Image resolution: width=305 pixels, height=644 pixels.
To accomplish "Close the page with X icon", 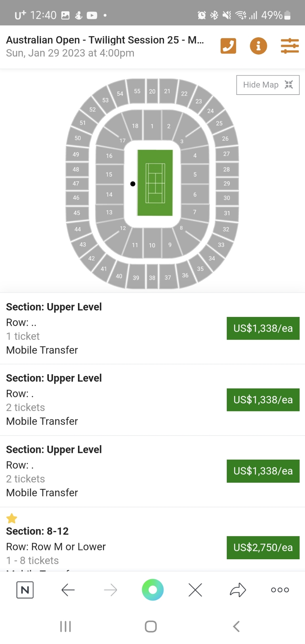I will click(195, 590).
